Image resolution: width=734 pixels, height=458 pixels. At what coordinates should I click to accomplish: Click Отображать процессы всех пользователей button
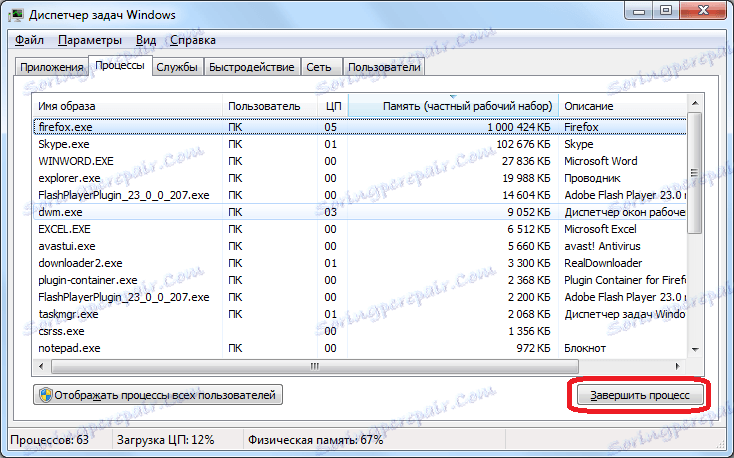(x=158, y=395)
